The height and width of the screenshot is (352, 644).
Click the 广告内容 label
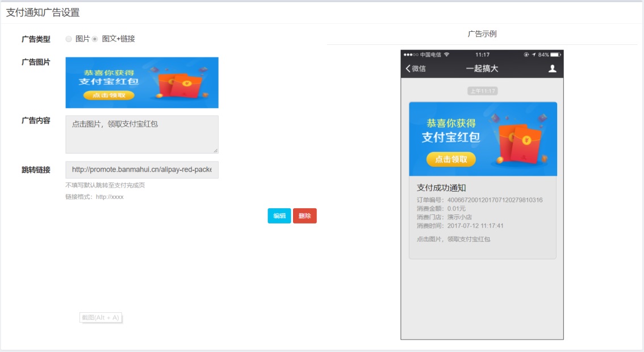tap(36, 121)
